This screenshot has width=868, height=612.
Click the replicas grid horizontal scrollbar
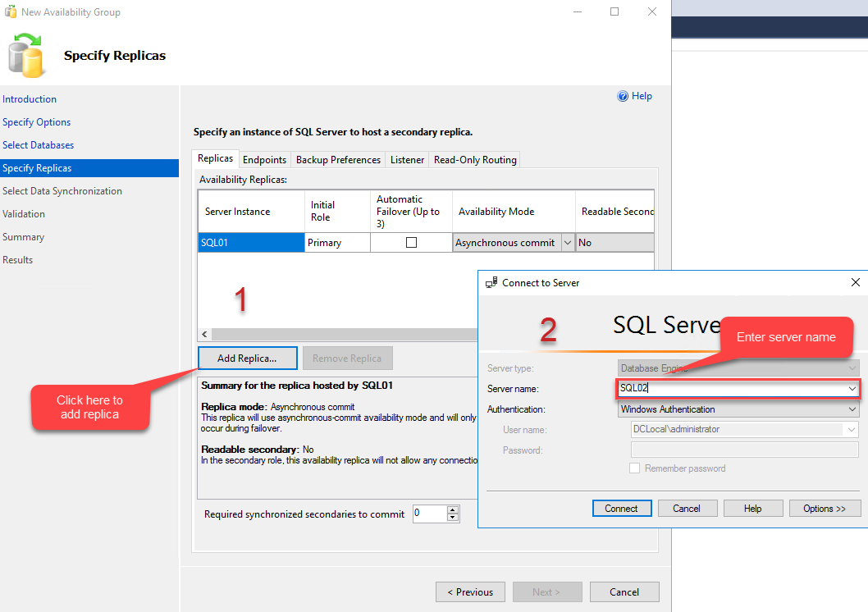click(344, 334)
